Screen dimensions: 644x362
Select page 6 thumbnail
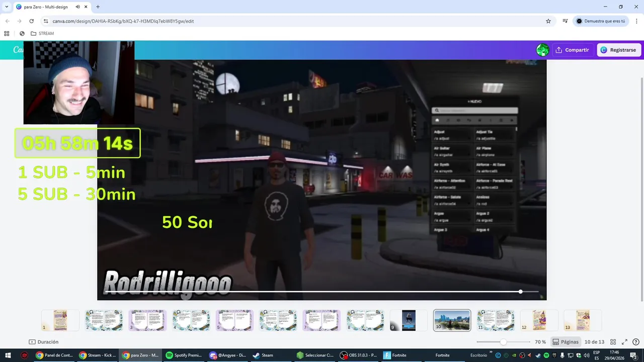tap(278, 320)
